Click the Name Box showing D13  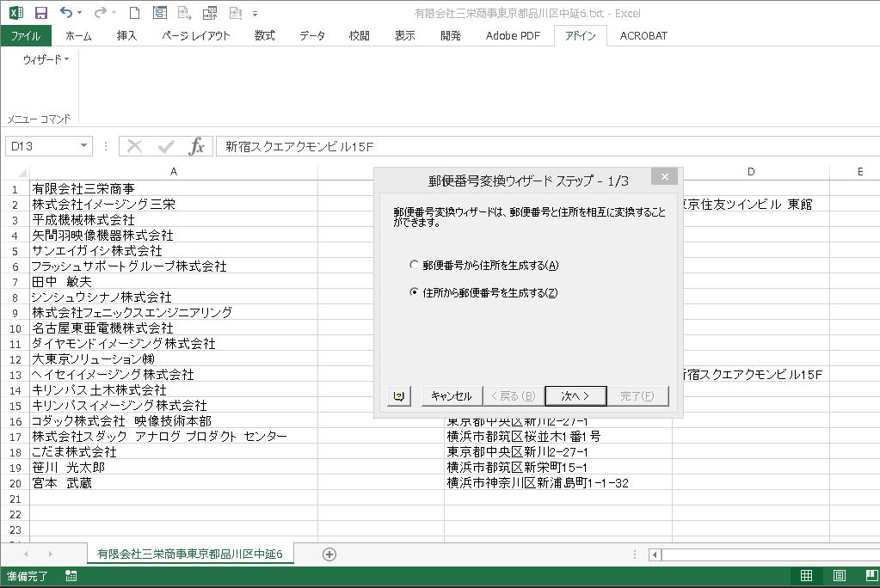click(x=41, y=146)
